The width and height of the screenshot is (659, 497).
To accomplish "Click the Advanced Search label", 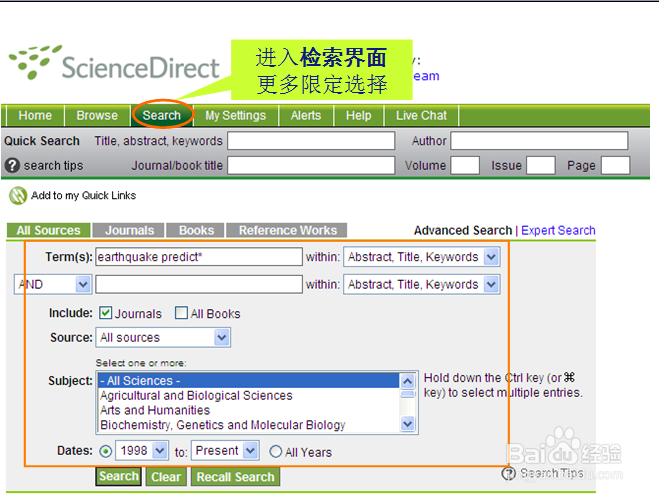I will [x=463, y=230].
